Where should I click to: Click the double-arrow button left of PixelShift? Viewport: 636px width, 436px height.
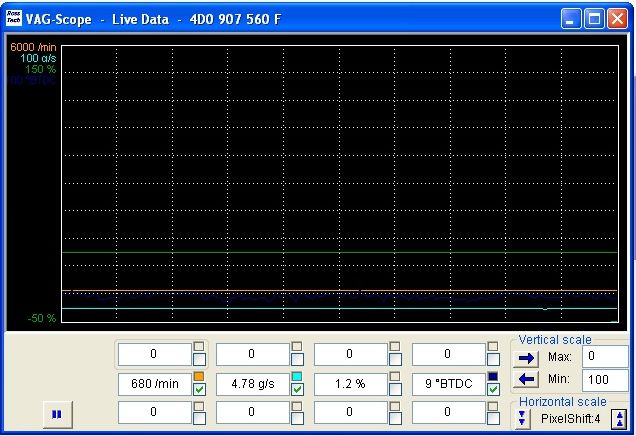(x=523, y=418)
